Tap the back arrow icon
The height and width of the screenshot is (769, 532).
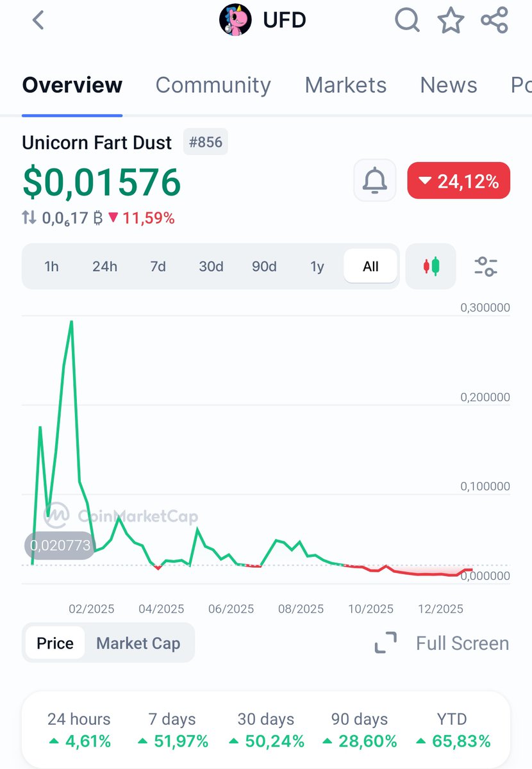pyautogui.click(x=38, y=21)
